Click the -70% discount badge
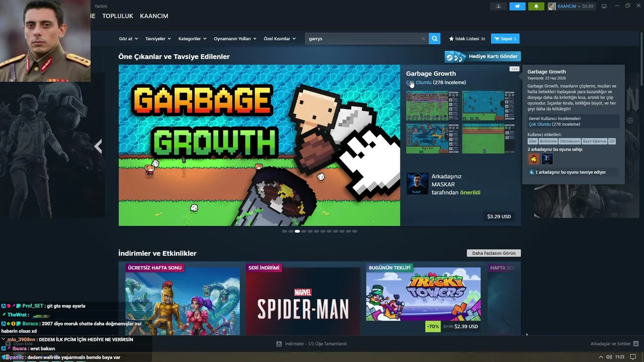Screen dimensions: 644x362 click(433, 326)
